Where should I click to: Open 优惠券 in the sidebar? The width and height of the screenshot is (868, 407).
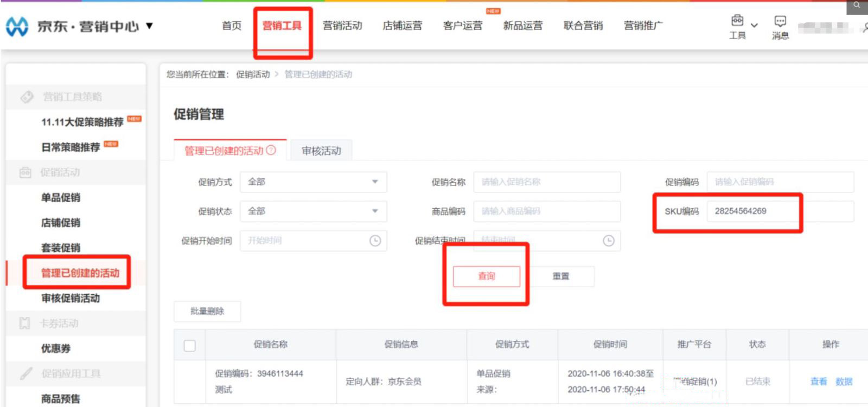tap(56, 348)
